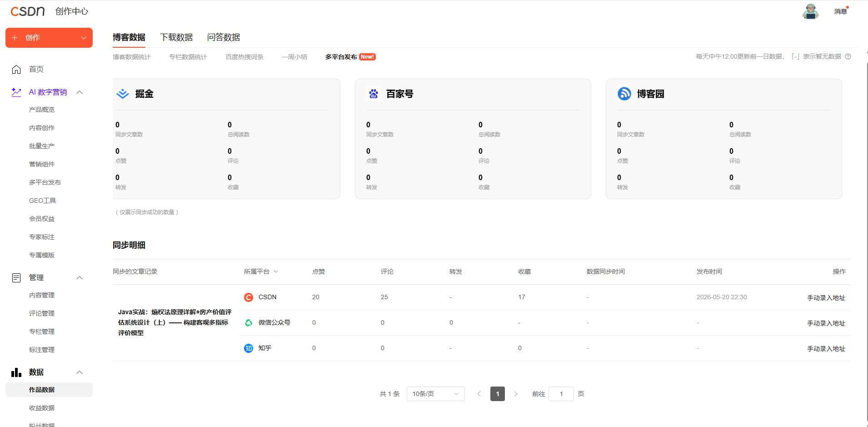Image resolution: width=868 pixels, height=427 pixels.
Task: Open the 博客数据统计 sub-tab
Action: tap(132, 57)
